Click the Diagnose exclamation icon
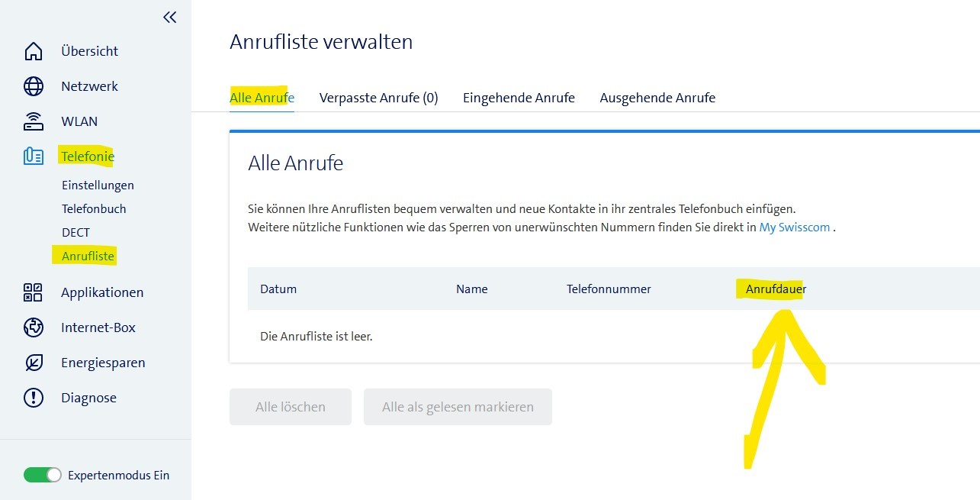The height and width of the screenshot is (500, 980). click(34, 398)
